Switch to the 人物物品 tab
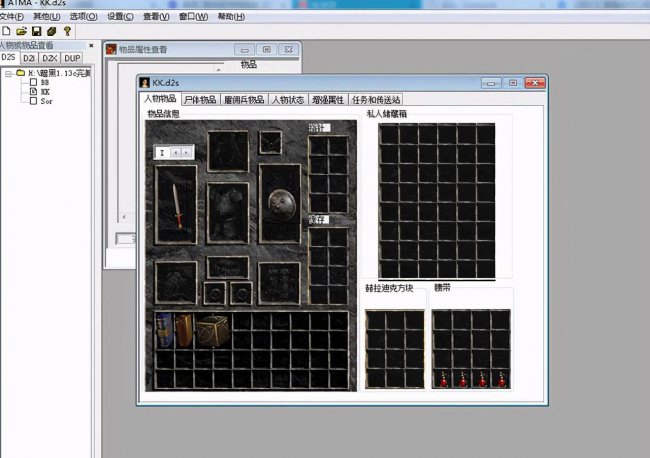The image size is (650, 458). pos(160,99)
